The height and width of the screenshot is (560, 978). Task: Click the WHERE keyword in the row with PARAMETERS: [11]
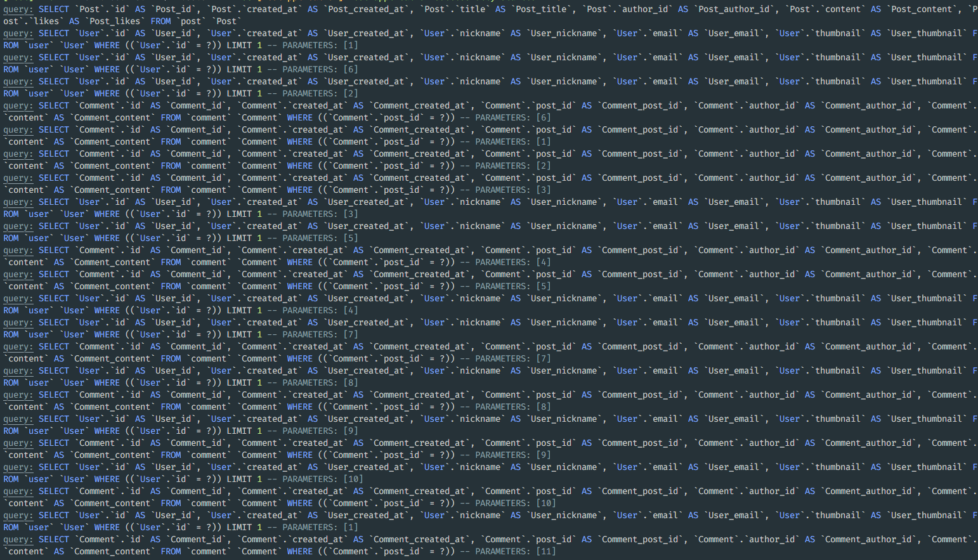[x=300, y=551]
